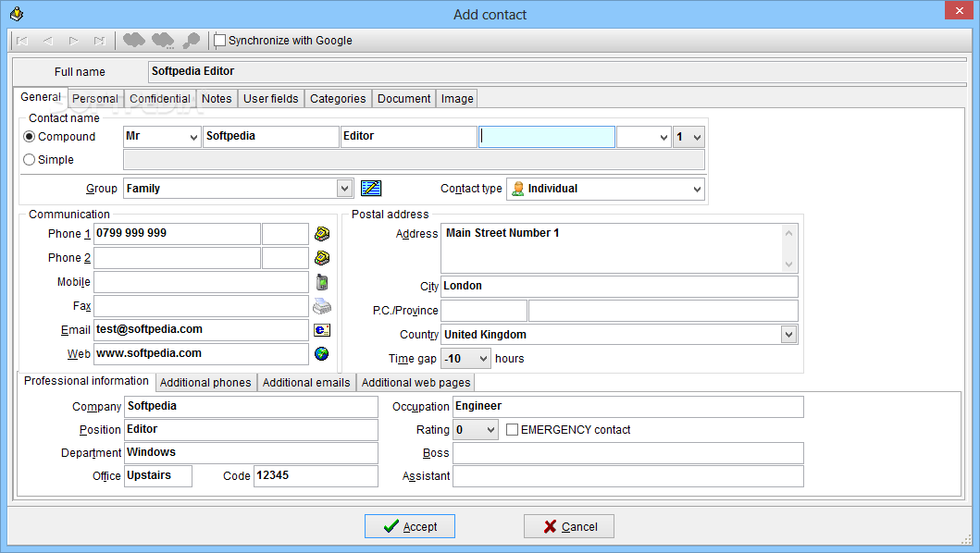Screen dimensions: 980x553
Task: Click the address box scroll down arrow
Action: click(x=788, y=264)
